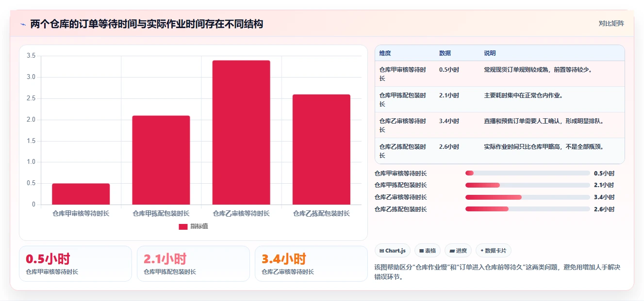Click the 指标值 legend text
Viewport: 644px width, 301px height.
199,226
